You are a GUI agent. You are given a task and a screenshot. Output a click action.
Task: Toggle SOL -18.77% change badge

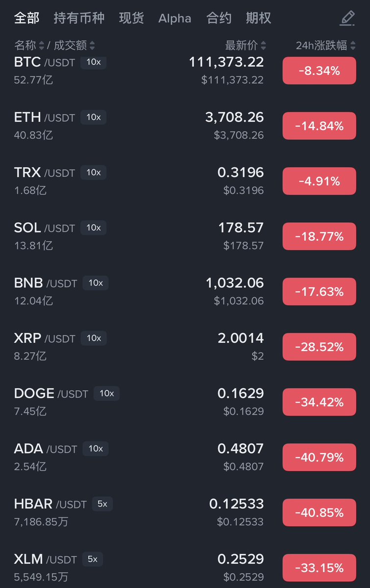tap(319, 236)
